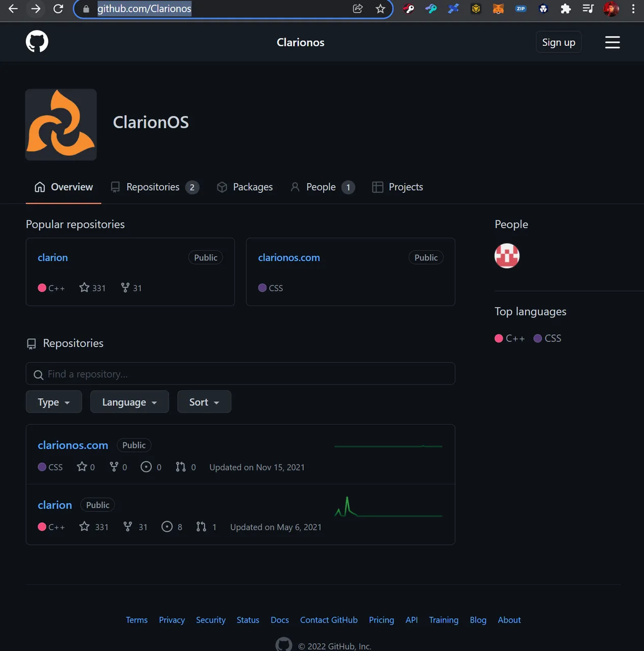Screen dimensions: 644x651
Task: Click the 31 forks on clarion list row
Action: (135, 527)
